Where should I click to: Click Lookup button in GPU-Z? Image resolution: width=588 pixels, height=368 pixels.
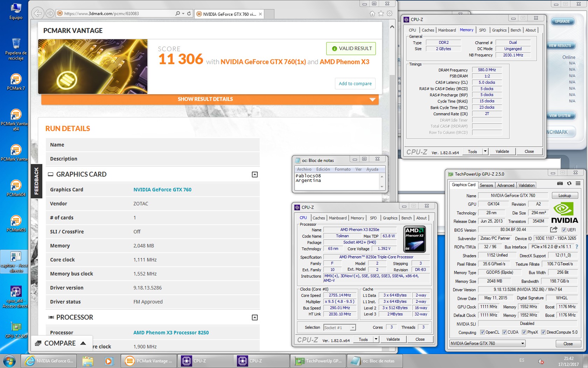pyautogui.click(x=565, y=196)
